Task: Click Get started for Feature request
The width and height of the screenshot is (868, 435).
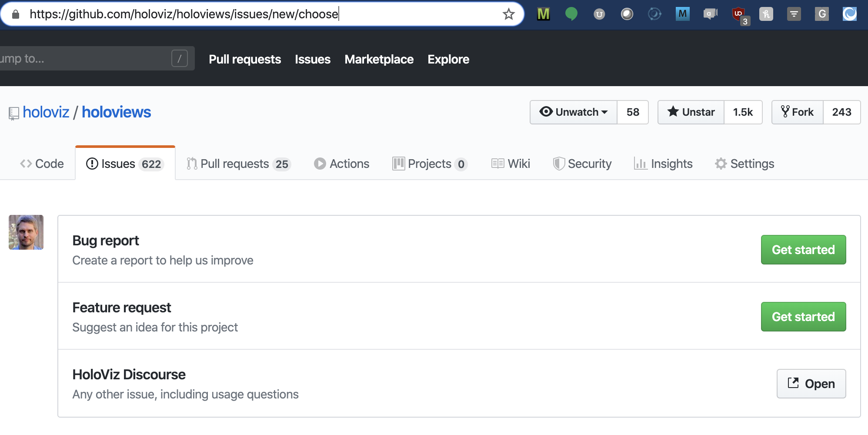Action: [803, 317]
